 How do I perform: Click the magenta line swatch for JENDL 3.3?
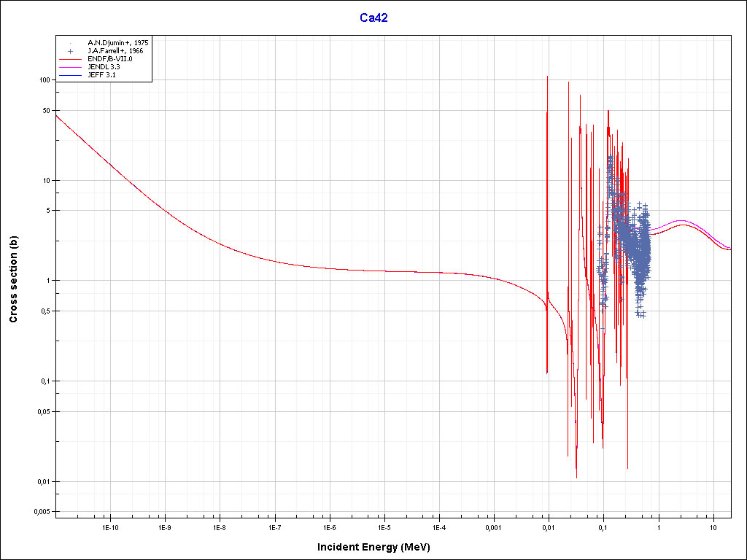(70, 67)
